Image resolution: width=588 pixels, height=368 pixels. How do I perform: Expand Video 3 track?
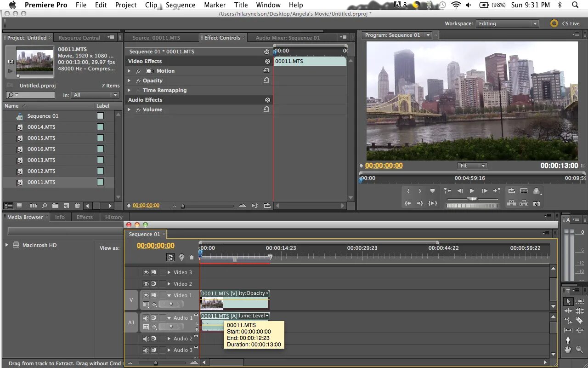click(169, 272)
